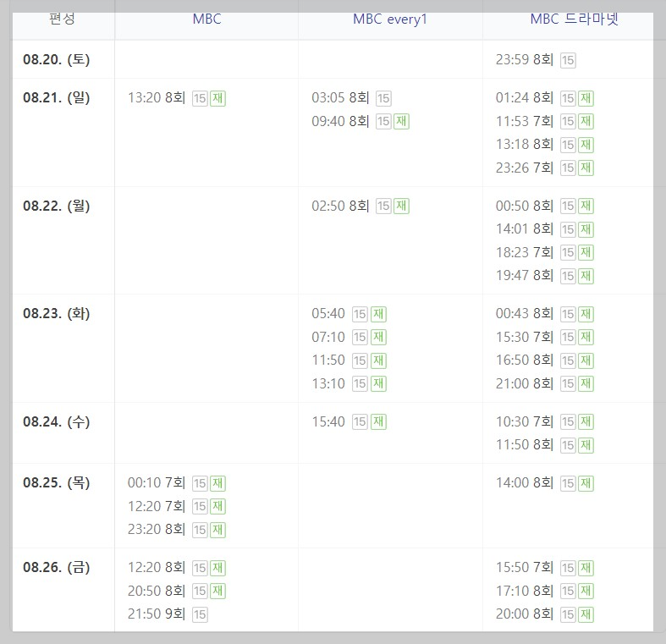
Task: Select the 08.21. (일) date row label
Action: click(57, 97)
